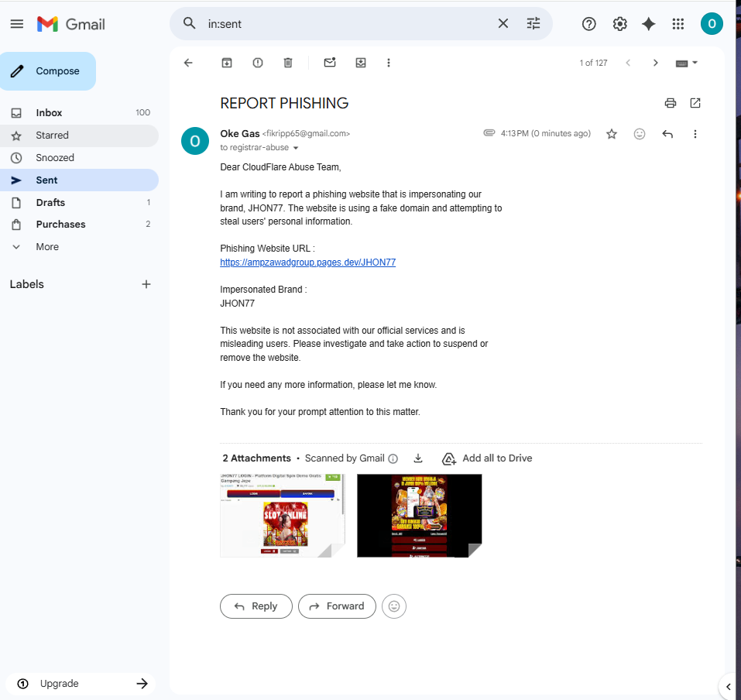Print all with the printer icon
The image size is (741, 700).
pos(670,103)
